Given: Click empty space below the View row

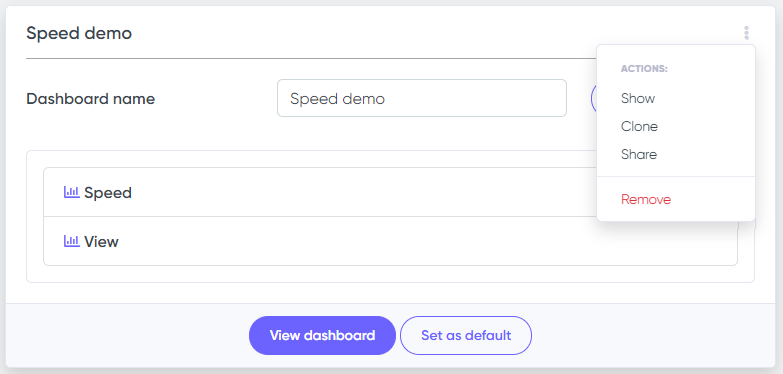Looking at the screenshot, I should point(390,274).
